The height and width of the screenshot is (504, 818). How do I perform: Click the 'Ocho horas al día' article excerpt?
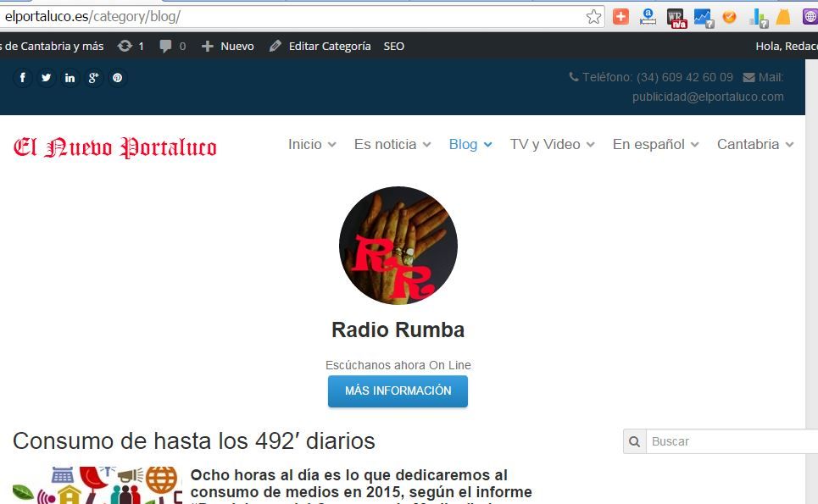(x=361, y=485)
